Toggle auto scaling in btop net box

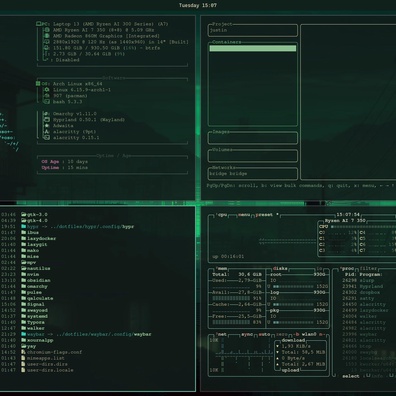coord(264,334)
